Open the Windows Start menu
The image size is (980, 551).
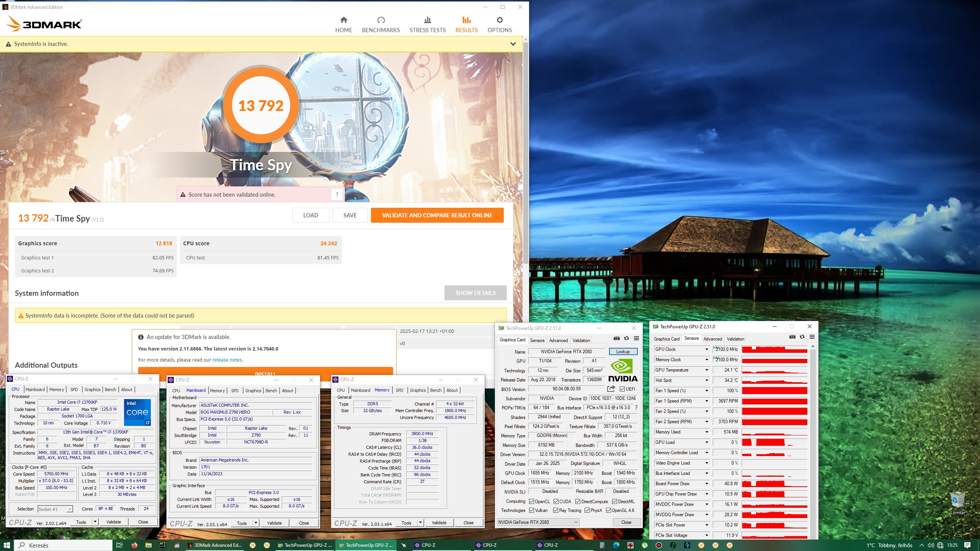pos(7,545)
